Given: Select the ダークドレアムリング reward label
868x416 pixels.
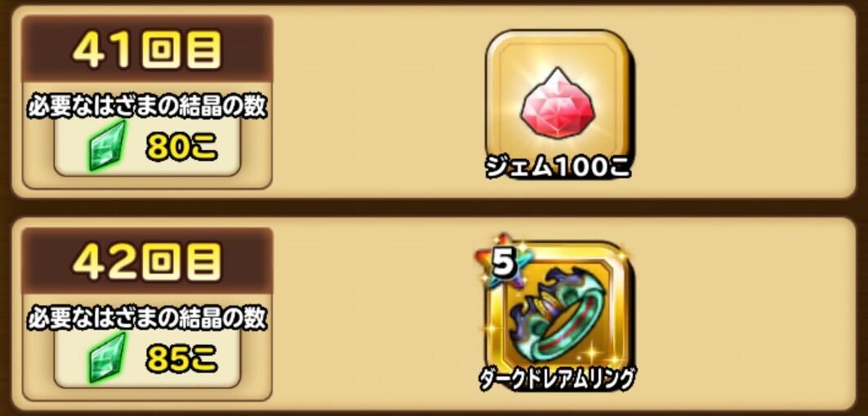Looking at the screenshot, I should click(556, 379).
